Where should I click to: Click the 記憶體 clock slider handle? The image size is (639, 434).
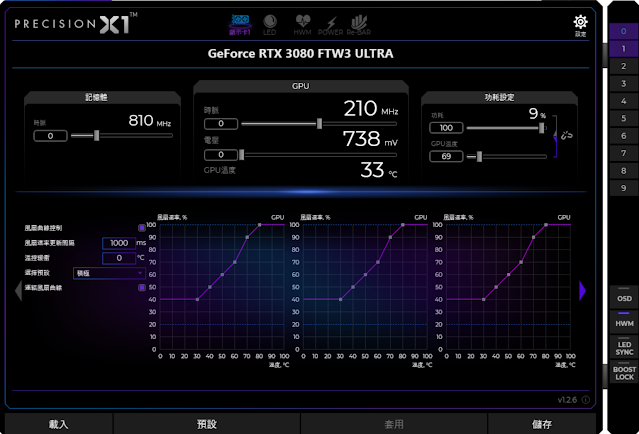[97, 135]
